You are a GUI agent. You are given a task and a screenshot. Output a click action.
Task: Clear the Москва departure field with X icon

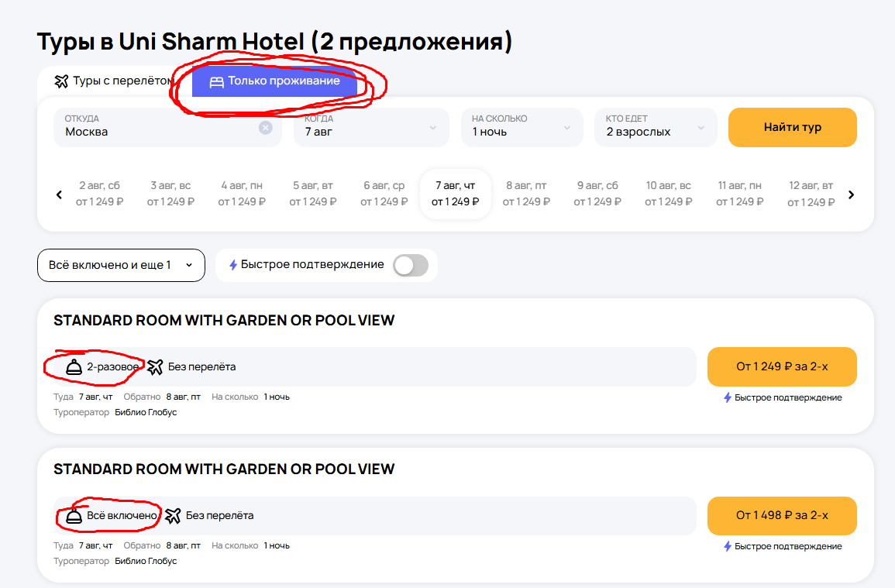[x=266, y=128]
